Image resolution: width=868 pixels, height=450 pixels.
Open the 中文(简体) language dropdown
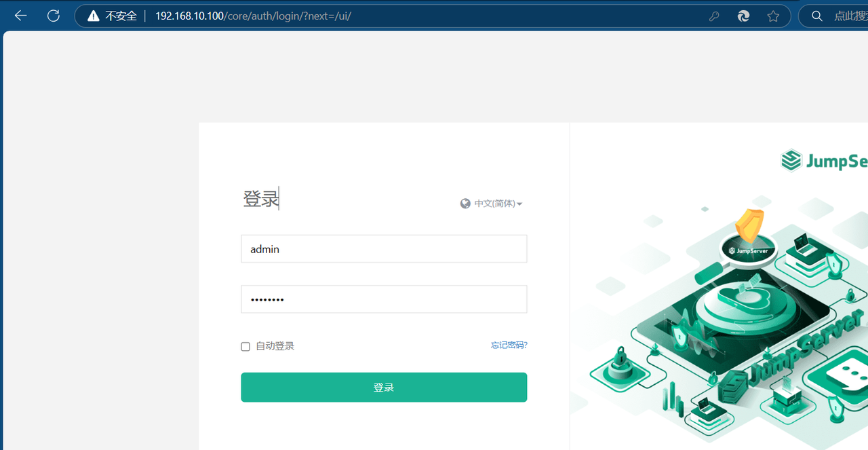point(491,203)
